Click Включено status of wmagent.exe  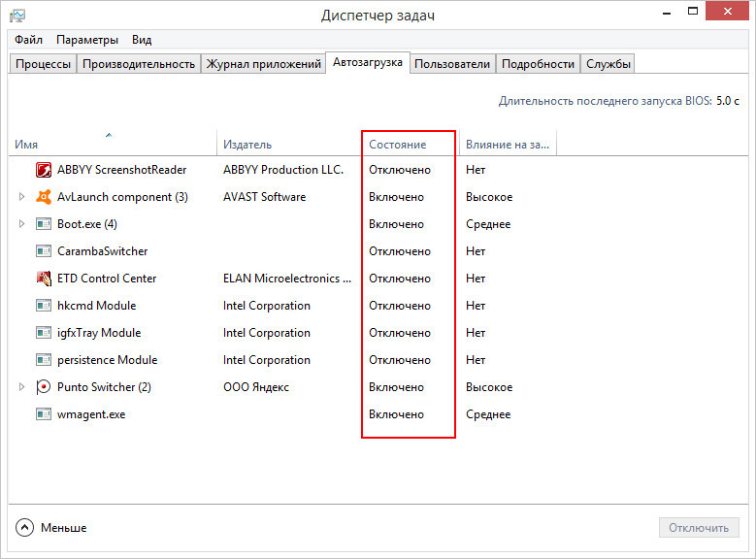click(396, 414)
